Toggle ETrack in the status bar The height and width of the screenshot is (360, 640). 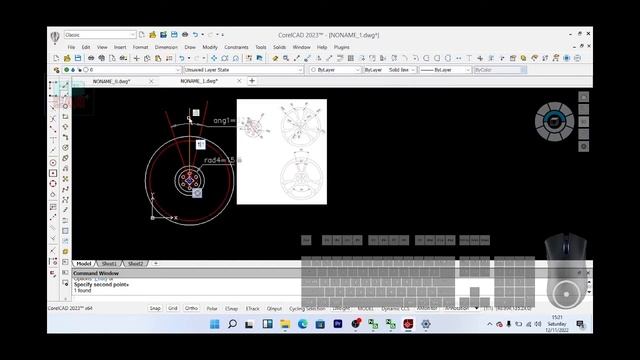pos(253,308)
